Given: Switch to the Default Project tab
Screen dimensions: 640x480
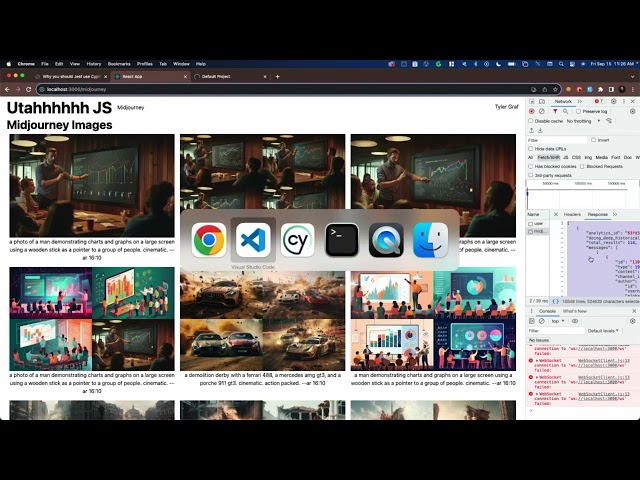Looking at the screenshot, I should pyautogui.click(x=231, y=76).
